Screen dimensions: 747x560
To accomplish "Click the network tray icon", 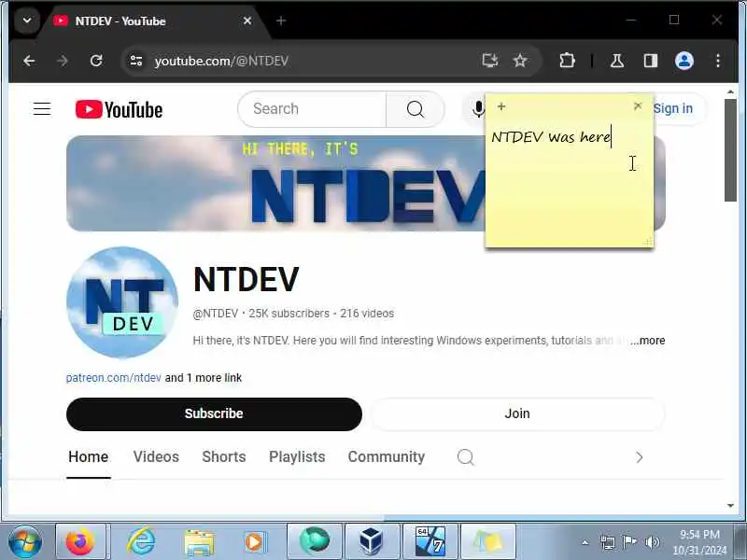I will 608,542.
